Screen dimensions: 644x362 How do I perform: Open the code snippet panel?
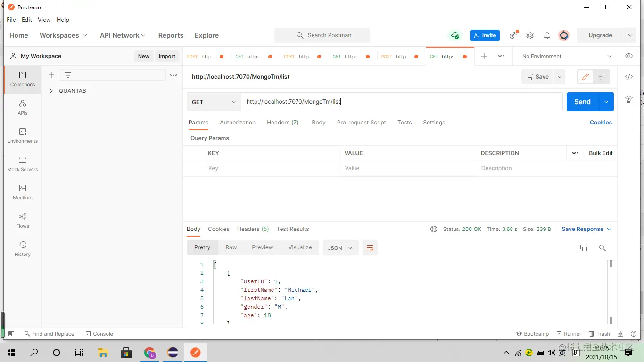click(629, 77)
